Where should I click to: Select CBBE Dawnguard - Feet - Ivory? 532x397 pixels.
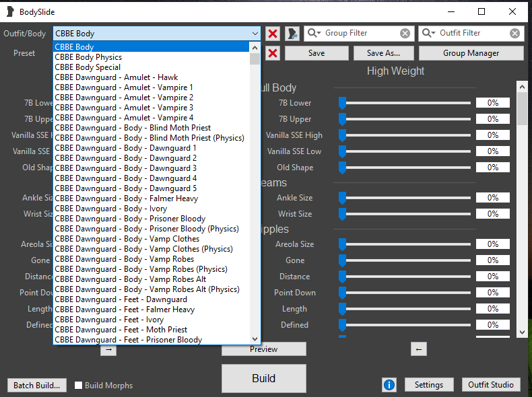[x=152, y=320]
